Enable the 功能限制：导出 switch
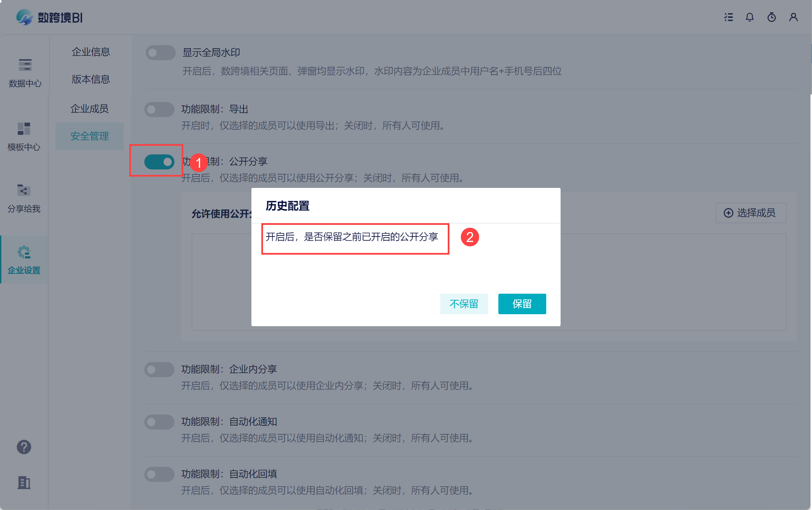 (159, 110)
